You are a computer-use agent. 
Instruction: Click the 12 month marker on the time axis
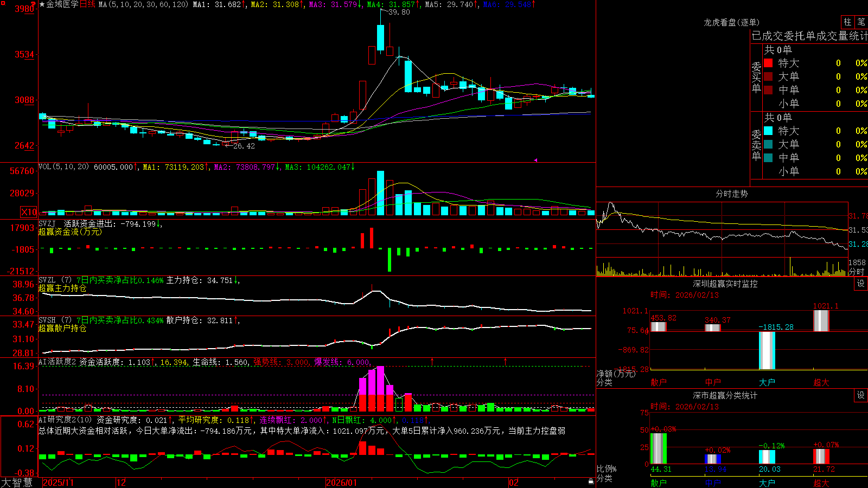pos(122,483)
